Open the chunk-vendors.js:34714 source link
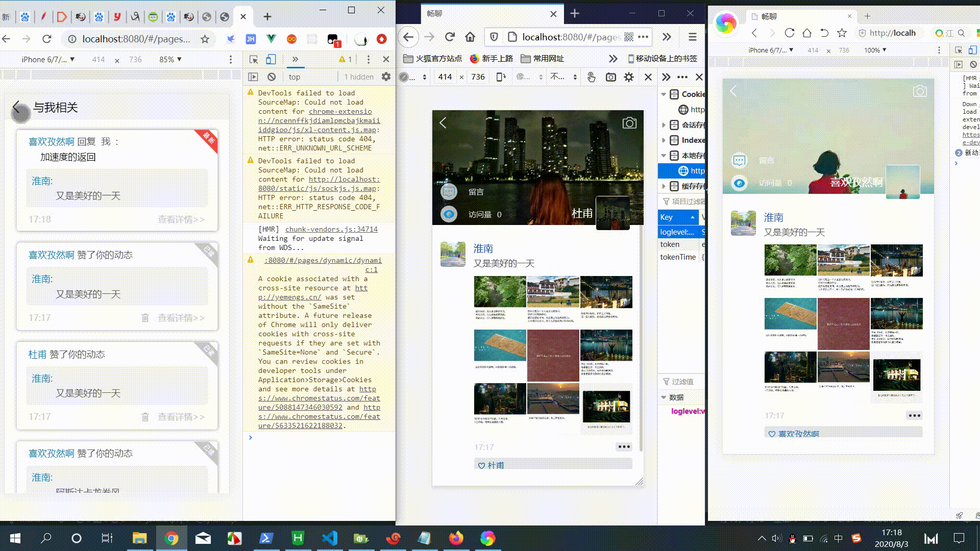 [331, 229]
